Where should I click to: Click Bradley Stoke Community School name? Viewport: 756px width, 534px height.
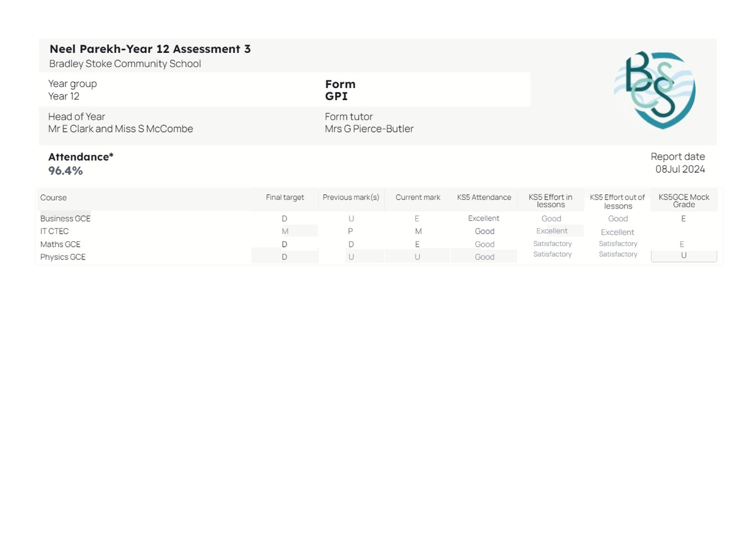click(x=125, y=64)
